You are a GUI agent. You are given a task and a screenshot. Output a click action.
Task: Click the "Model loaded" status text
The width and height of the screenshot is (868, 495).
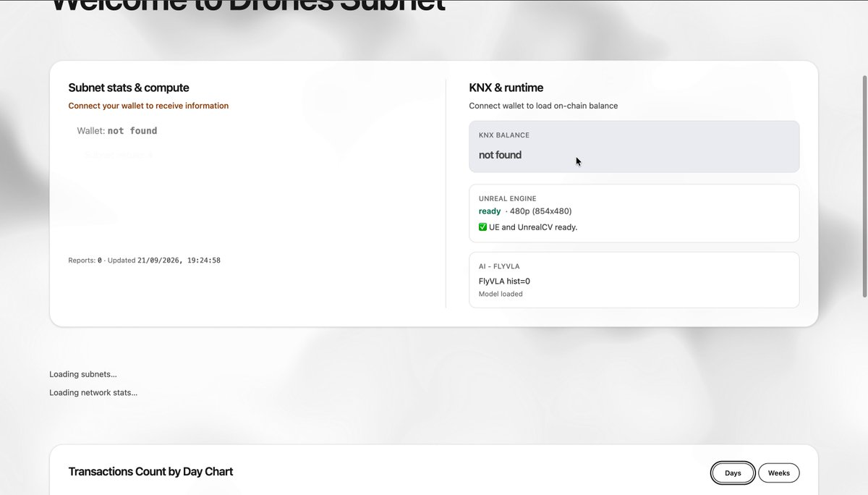[501, 294]
